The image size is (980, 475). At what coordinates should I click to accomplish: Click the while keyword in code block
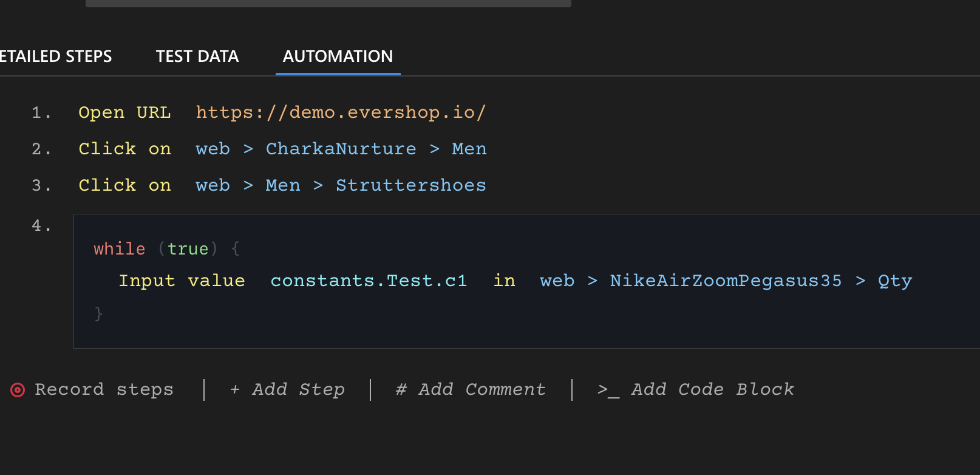(x=119, y=249)
